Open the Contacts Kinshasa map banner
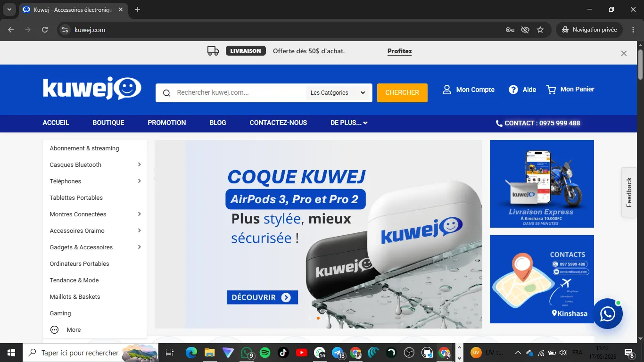Image resolution: width=644 pixels, height=362 pixels. coord(542,279)
